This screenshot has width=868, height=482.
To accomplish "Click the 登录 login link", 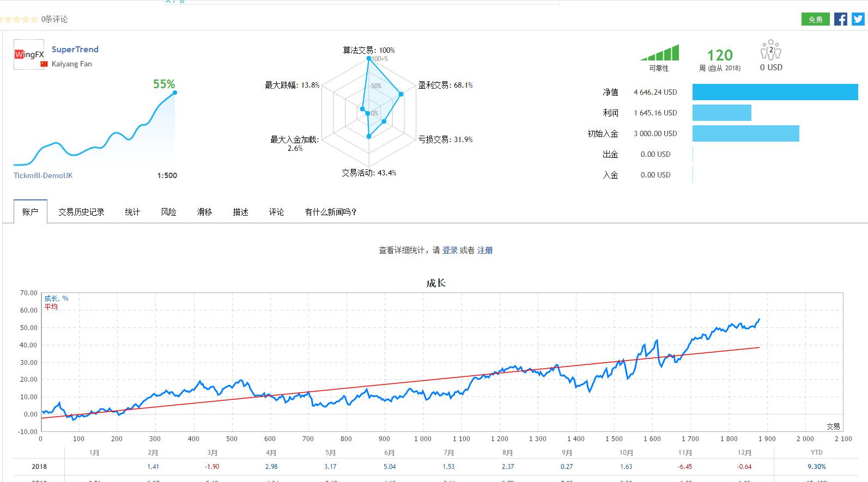I will (x=450, y=250).
